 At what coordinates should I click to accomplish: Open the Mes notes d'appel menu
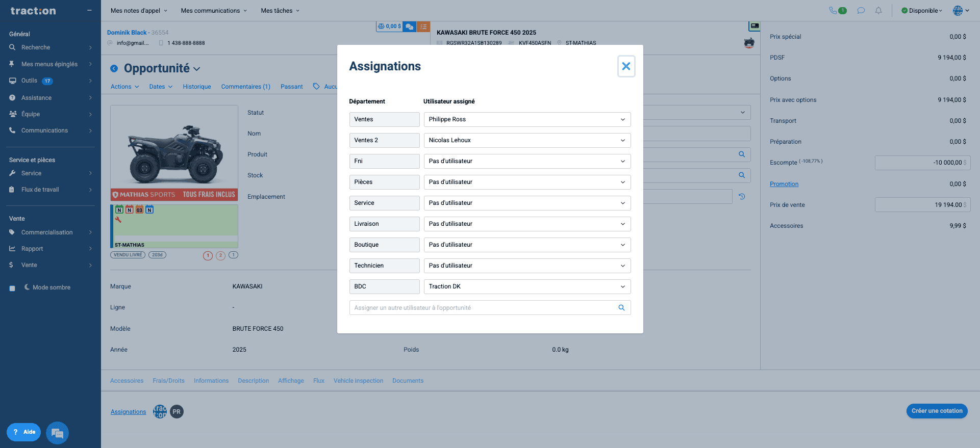(x=139, y=11)
